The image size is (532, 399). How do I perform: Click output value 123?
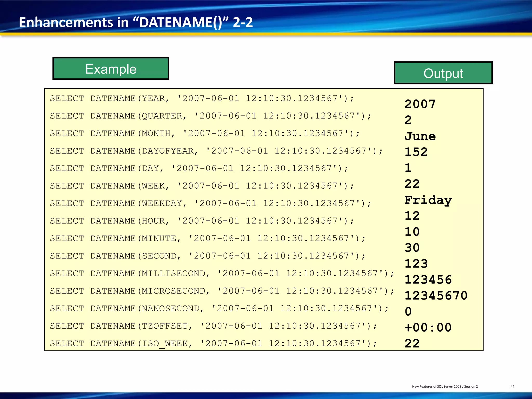pos(416,264)
